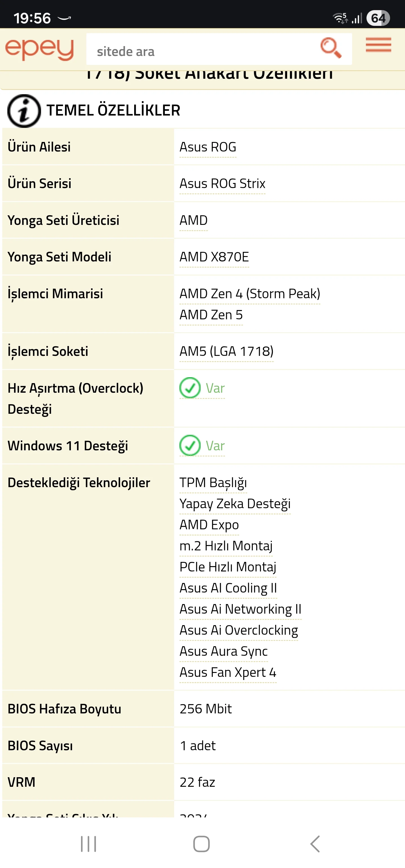Tap the TPM Başlığı link

coord(213,483)
